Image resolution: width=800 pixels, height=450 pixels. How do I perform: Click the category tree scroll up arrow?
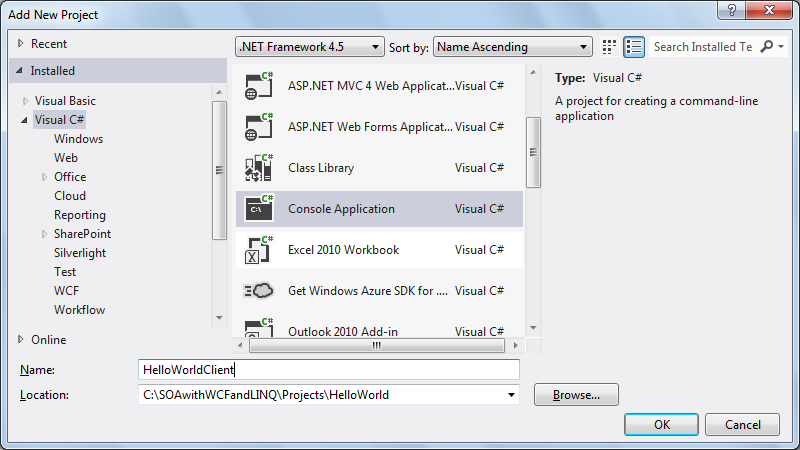[219, 92]
